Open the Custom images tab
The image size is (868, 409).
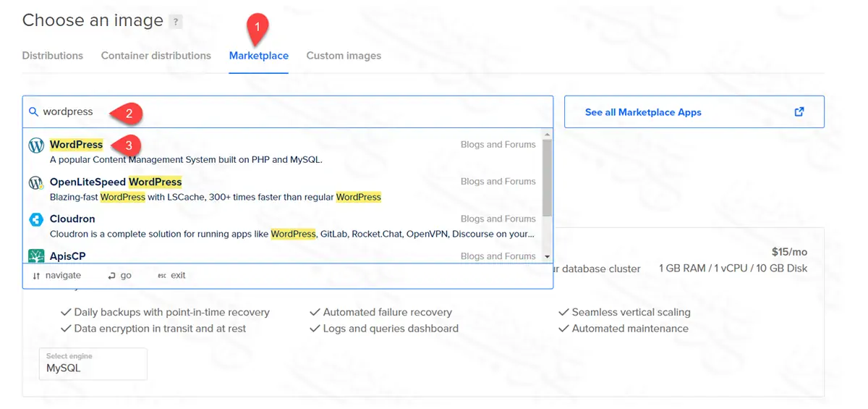tap(344, 56)
